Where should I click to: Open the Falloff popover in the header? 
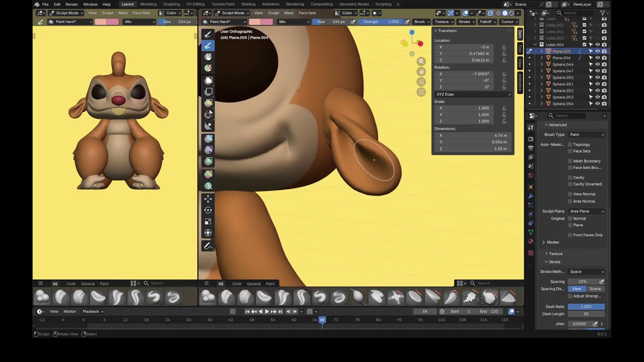pos(488,22)
